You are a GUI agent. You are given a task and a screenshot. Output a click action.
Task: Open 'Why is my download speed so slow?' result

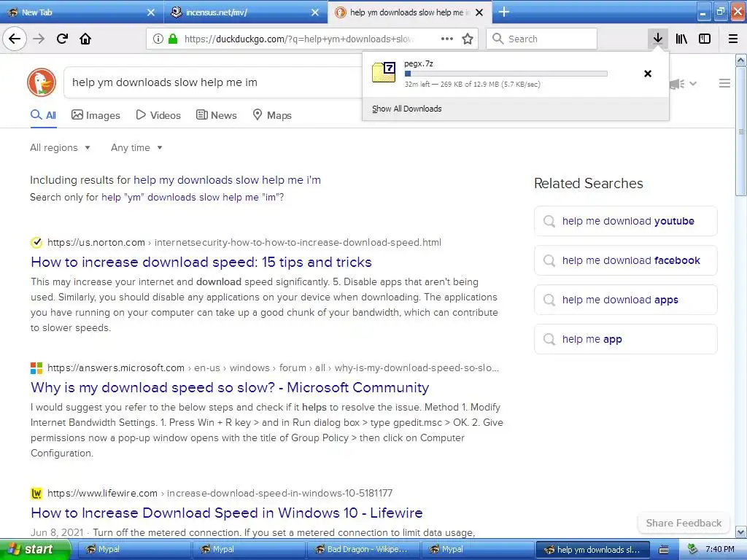pos(230,387)
